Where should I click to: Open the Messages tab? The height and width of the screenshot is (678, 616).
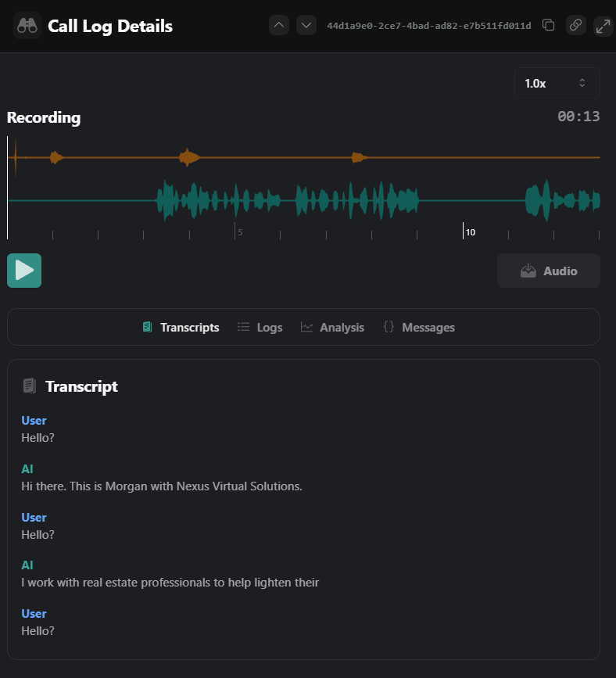pyautogui.click(x=419, y=328)
